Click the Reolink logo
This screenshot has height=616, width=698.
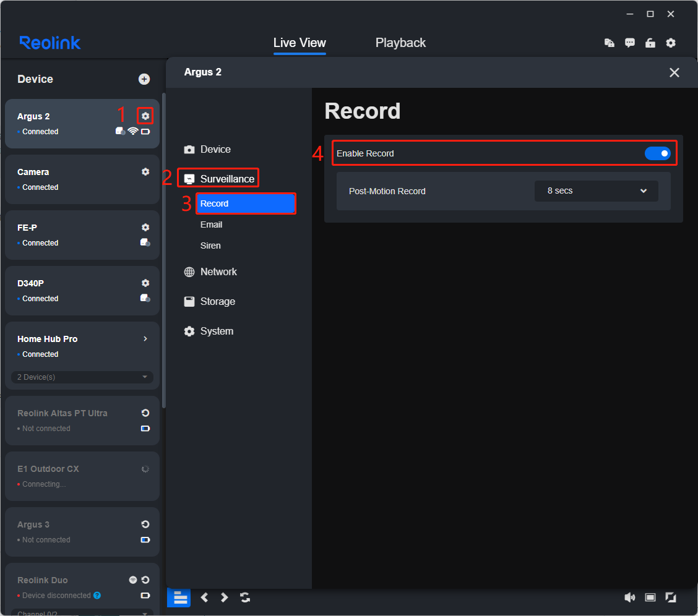50,43
